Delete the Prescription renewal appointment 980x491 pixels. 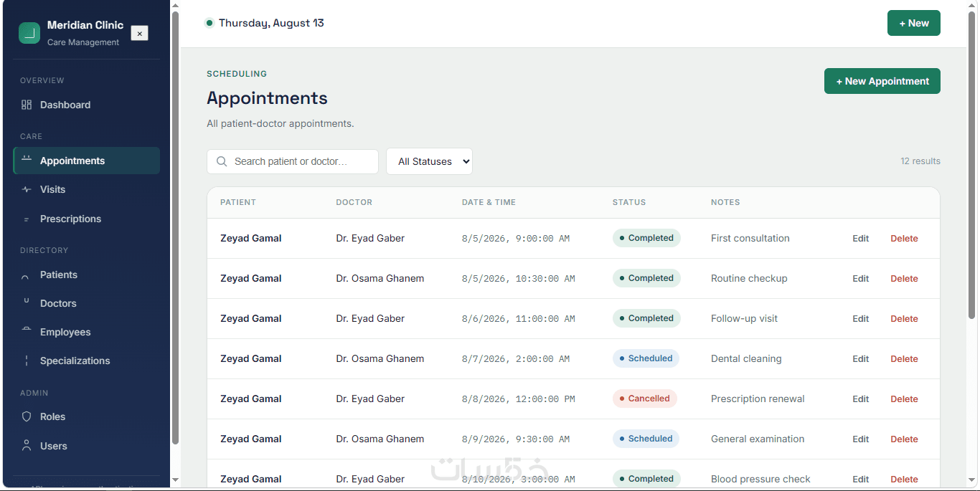point(904,399)
